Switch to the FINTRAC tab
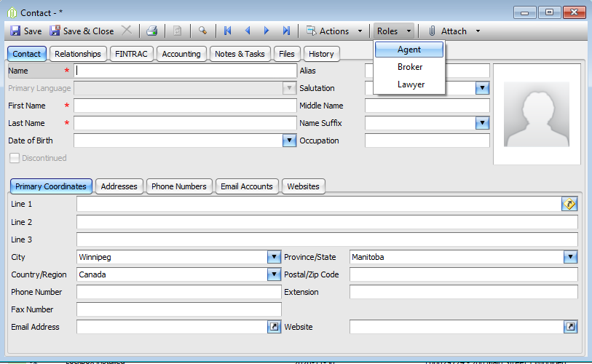The height and width of the screenshot is (364, 592). (131, 54)
